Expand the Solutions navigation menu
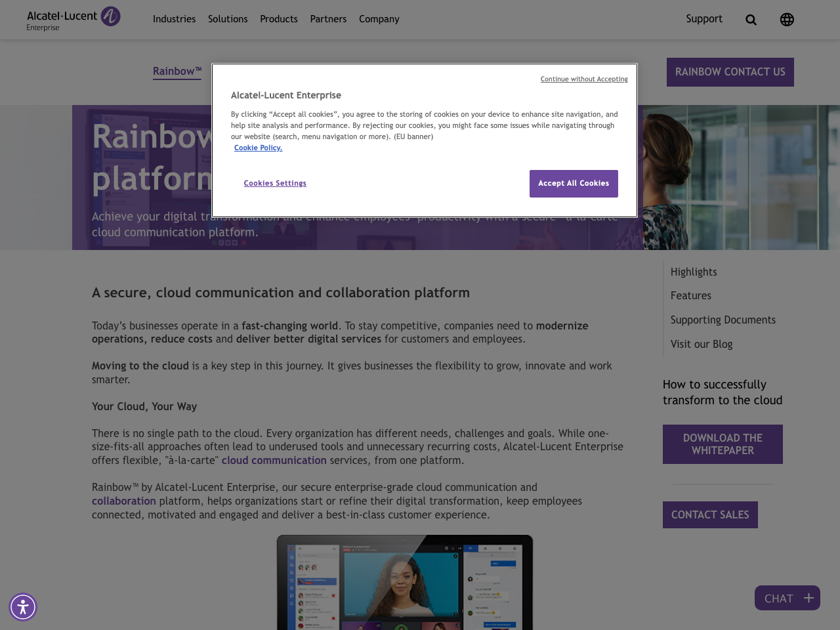The image size is (840, 630). (228, 18)
